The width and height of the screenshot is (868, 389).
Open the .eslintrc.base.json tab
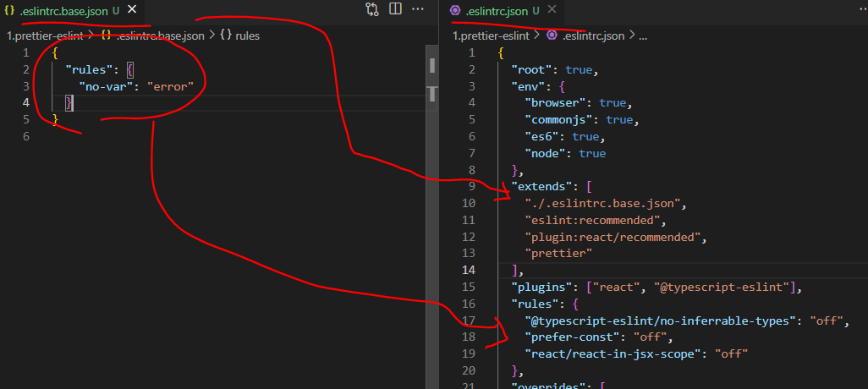[63, 10]
